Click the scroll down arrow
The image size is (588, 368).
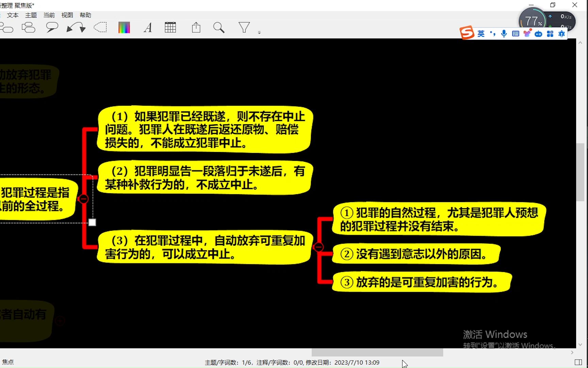[581, 344]
